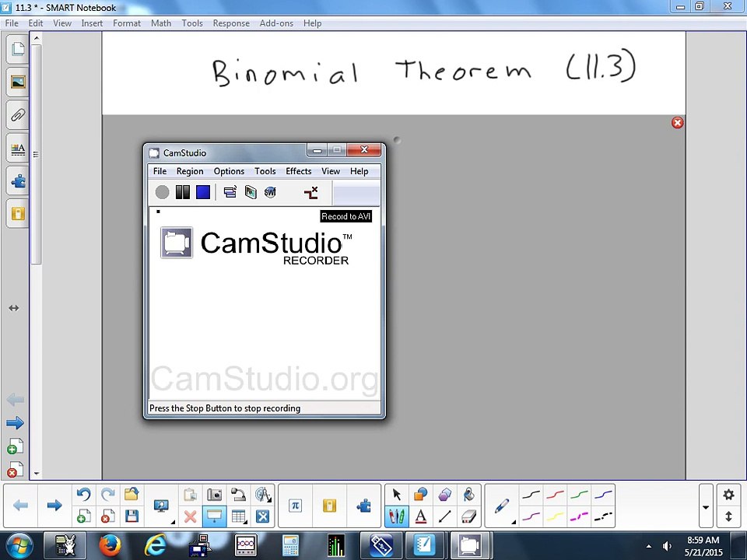Image resolution: width=747 pixels, height=560 pixels.
Task: Open the SMART Response toolbar icon
Action: pyautogui.click(x=329, y=506)
